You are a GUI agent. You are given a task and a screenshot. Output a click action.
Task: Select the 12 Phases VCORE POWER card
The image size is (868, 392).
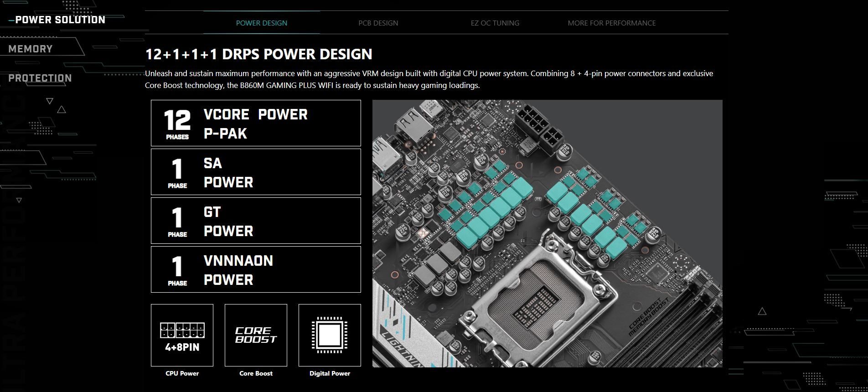pyautogui.click(x=256, y=123)
